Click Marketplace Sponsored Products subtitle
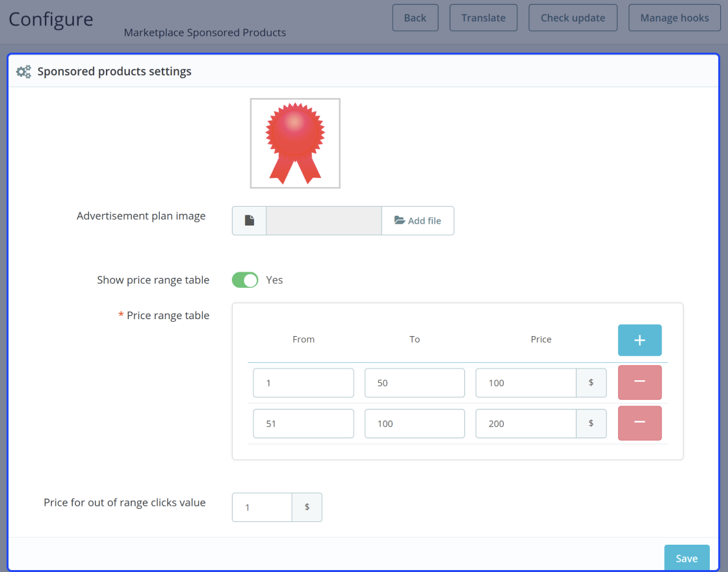The height and width of the screenshot is (572, 728). click(x=205, y=32)
